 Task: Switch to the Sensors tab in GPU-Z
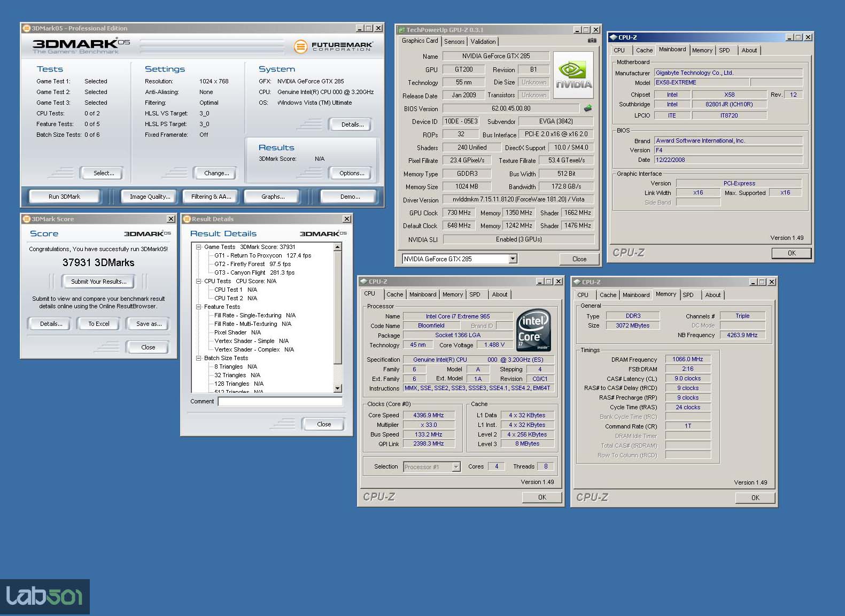tap(454, 42)
